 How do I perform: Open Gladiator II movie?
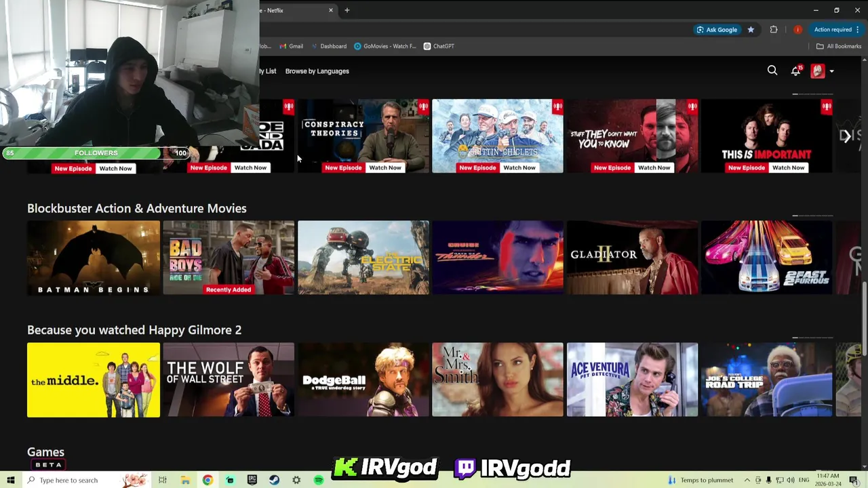coord(632,258)
